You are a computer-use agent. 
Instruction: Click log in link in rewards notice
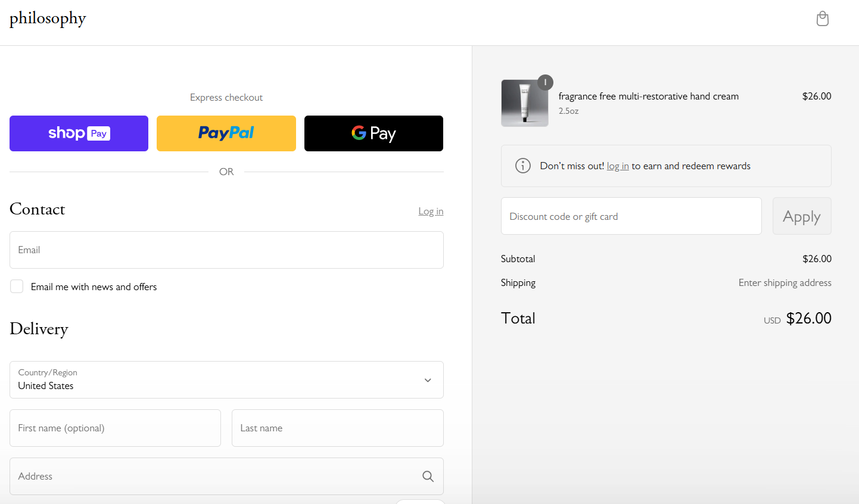coord(618,166)
